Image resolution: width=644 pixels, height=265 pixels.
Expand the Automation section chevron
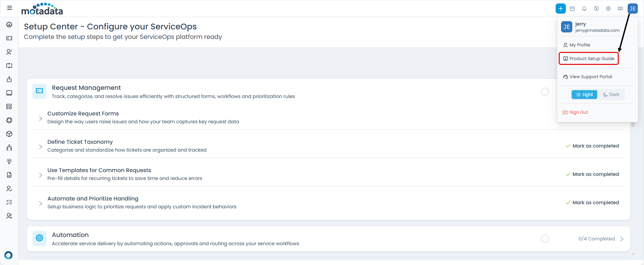coord(622,239)
